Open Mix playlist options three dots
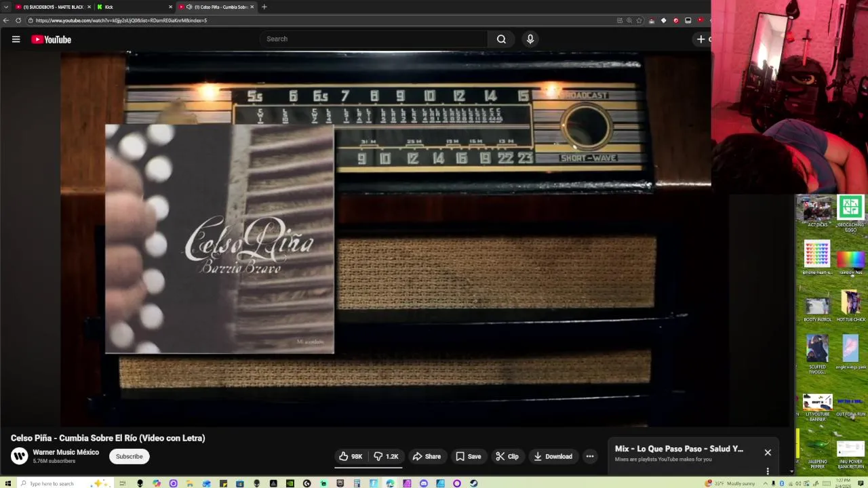Screen dimensions: 868x488 [x=768, y=470]
